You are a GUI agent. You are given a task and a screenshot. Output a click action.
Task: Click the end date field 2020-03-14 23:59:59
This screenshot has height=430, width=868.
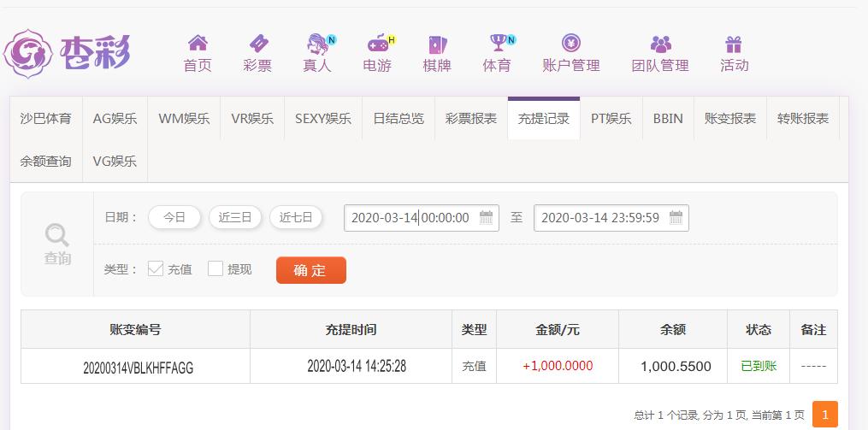pyautogui.click(x=611, y=217)
